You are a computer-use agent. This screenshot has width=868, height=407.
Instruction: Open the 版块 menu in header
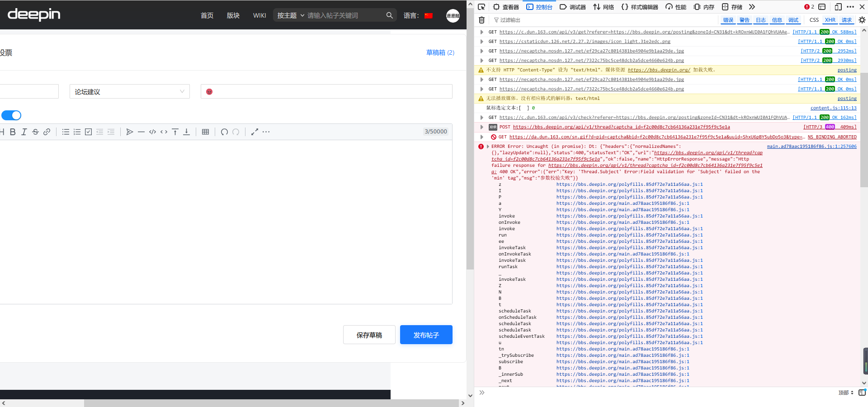[233, 15]
